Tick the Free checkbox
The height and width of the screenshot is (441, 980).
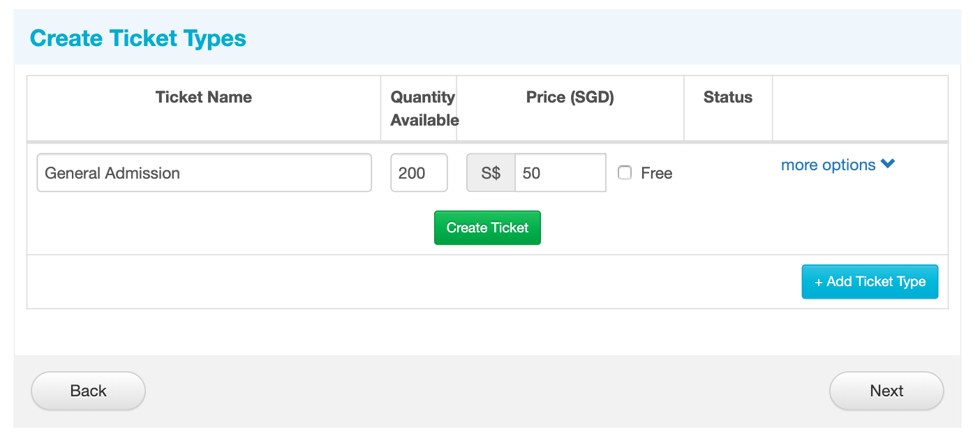tap(625, 172)
